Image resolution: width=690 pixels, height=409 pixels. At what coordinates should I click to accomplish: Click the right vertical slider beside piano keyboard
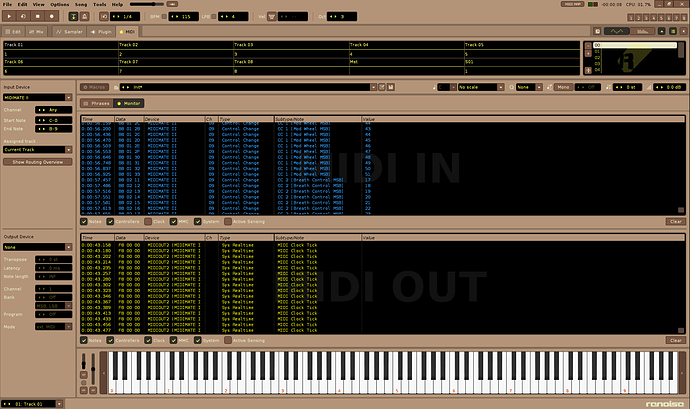pyautogui.click(x=93, y=369)
